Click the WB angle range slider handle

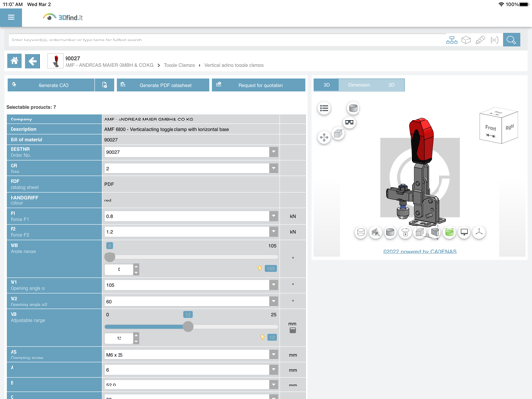click(110, 257)
